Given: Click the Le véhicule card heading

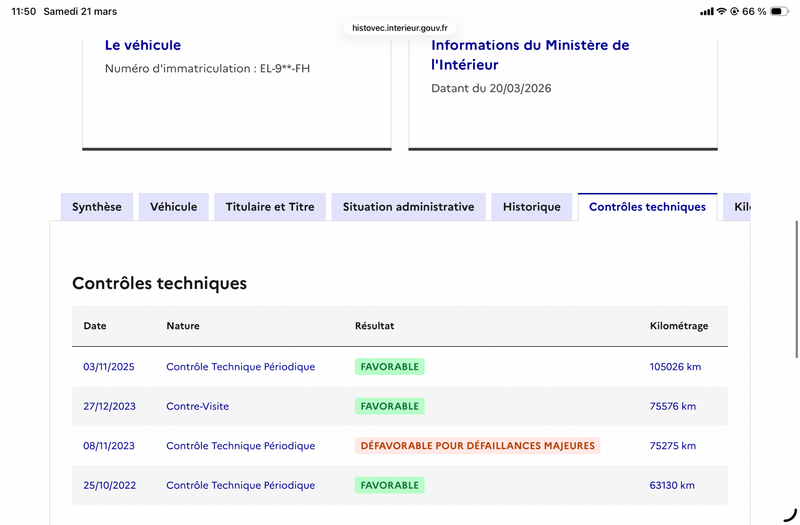Looking at the screenshot, I should [x=143, y=45].
